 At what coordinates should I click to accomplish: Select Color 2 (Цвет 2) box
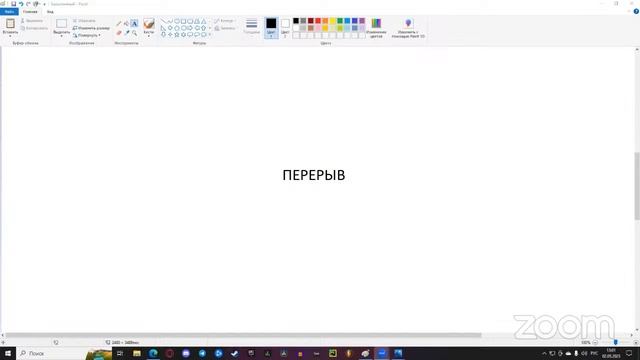[285, 28]
